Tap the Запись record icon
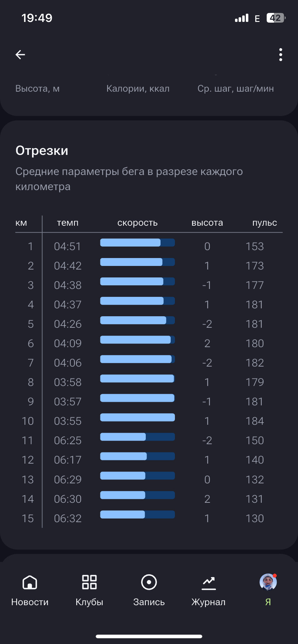This screenshot has width=298, height=644. click(149, 582)
